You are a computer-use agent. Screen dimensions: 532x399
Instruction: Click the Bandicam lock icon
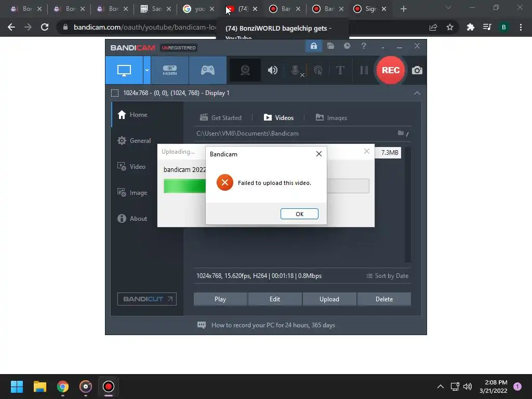[x=313, y=46]
